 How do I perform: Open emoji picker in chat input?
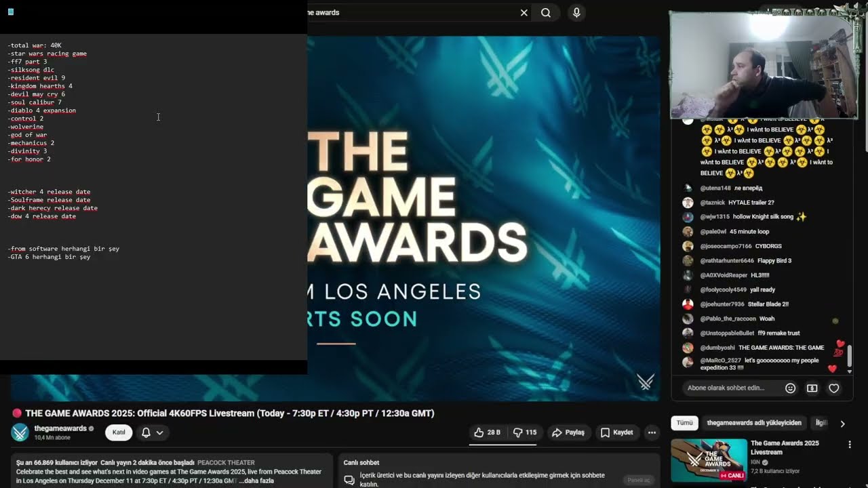[x=790, y=388]
